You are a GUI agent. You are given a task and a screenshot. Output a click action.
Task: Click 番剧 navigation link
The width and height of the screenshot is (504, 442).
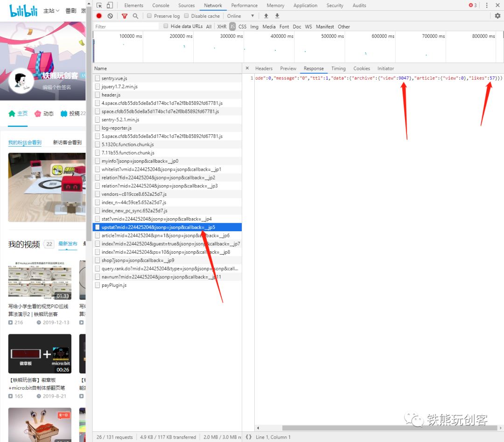coord(71,11)
